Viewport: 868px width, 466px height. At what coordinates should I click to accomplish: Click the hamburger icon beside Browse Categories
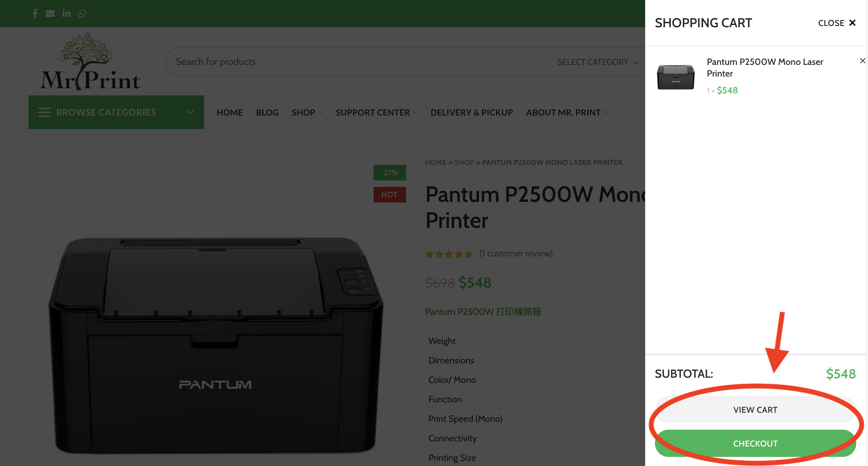pos(44,112)
